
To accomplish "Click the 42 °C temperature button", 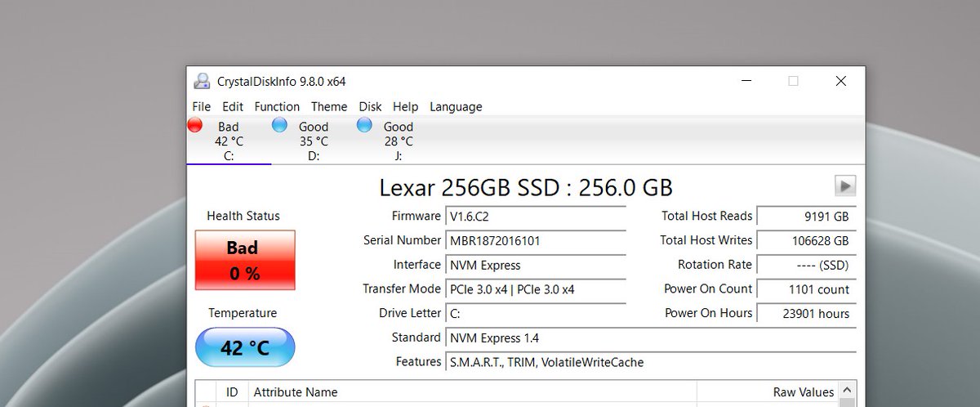I will coord(245,347).
